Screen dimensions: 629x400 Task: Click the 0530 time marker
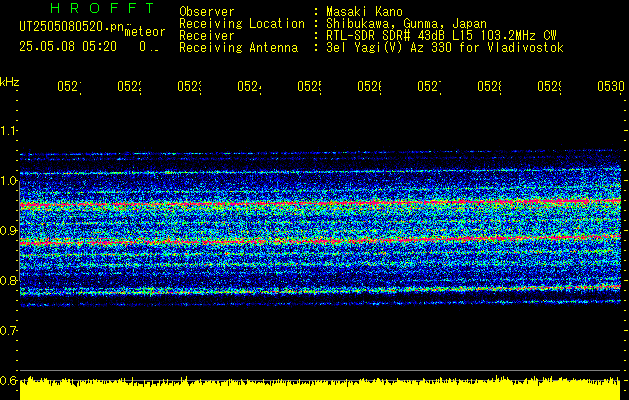point(611,87)
